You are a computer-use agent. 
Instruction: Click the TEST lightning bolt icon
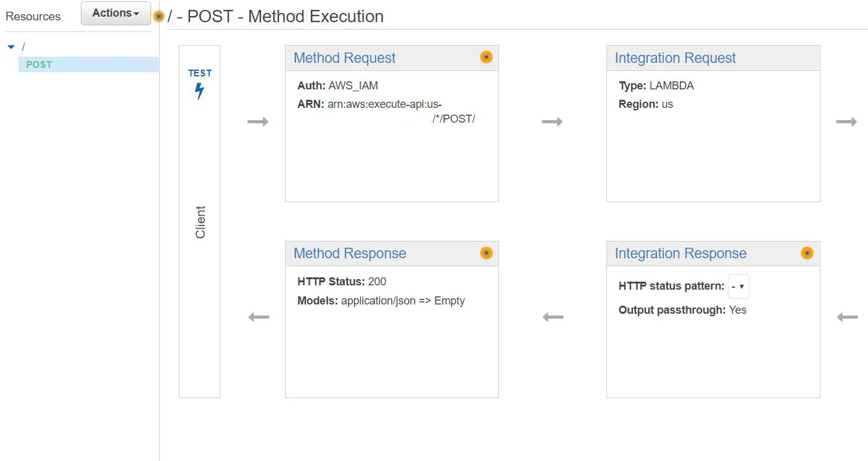click(199, 91)
